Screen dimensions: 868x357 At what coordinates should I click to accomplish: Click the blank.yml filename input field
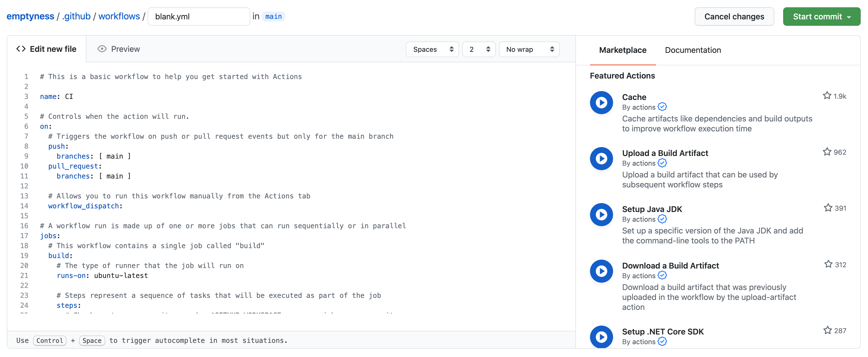coord(199,16)
